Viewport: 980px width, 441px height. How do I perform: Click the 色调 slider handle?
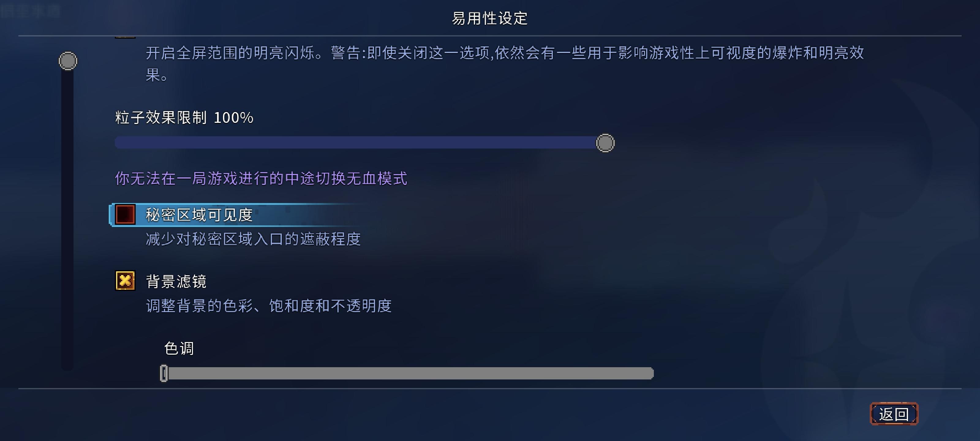(164, 373)
